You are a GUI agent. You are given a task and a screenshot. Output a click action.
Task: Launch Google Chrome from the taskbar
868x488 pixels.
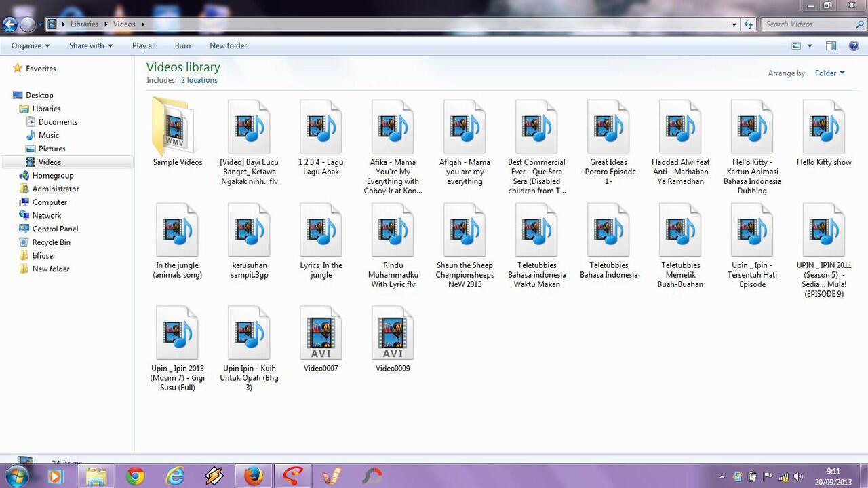(x=135, y=476)
